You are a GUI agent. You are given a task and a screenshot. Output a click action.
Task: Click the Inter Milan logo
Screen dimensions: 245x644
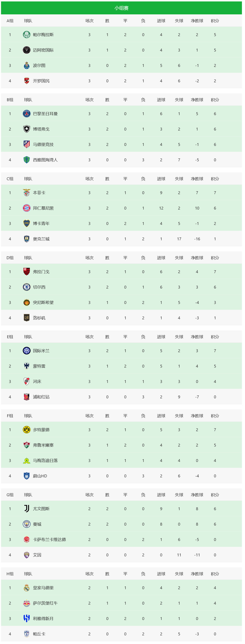[x=26, y=351]
